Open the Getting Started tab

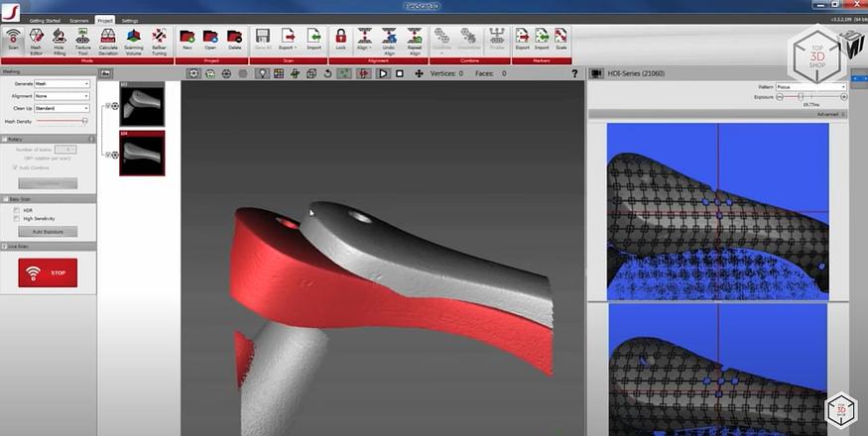tap(44, 19)
